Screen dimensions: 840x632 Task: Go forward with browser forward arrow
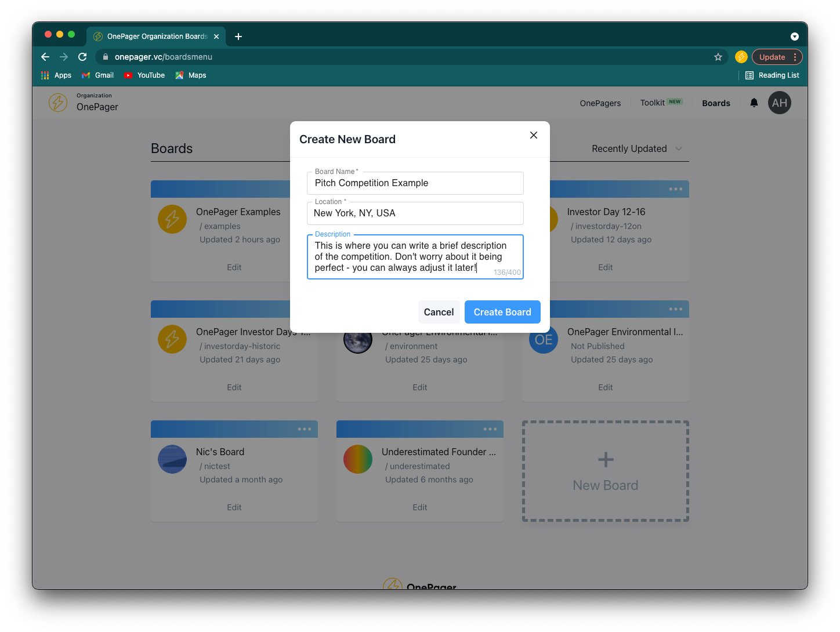pos(64,57)
